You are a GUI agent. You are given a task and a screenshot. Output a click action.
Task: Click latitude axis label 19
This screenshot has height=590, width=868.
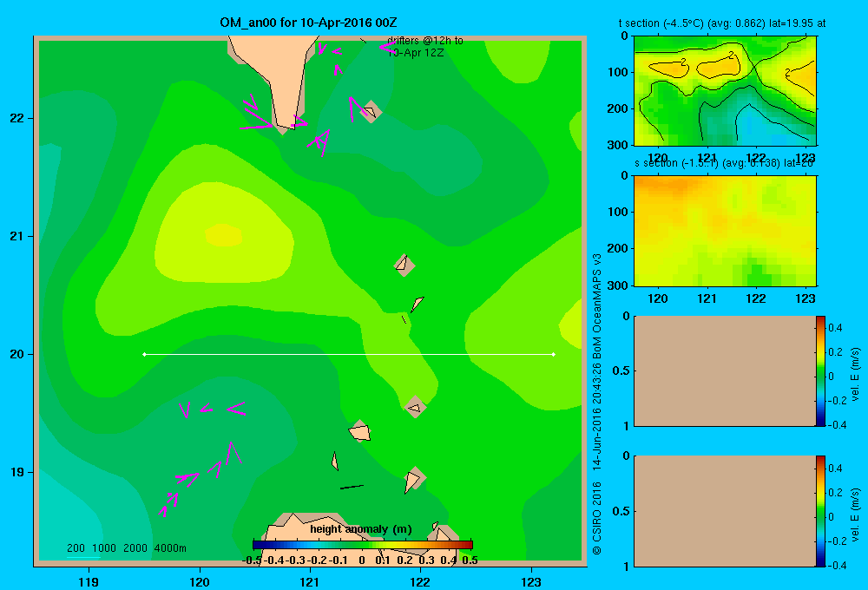[17, 472]
